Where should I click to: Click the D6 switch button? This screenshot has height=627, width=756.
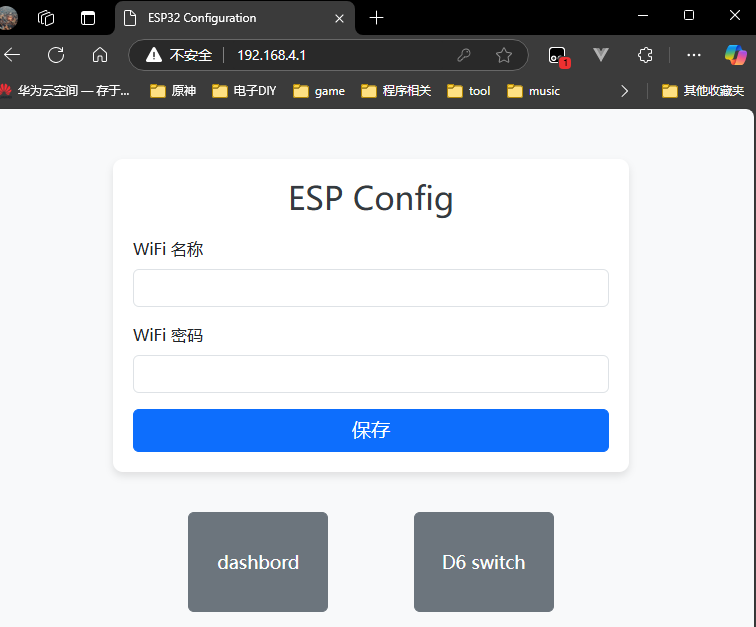coord(484,562)
